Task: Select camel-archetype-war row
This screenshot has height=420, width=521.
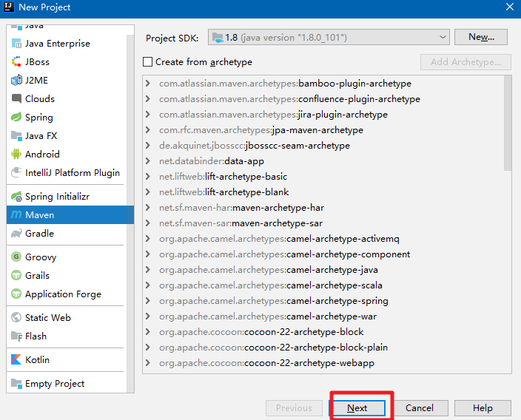Action: click(x=325, y=316)
